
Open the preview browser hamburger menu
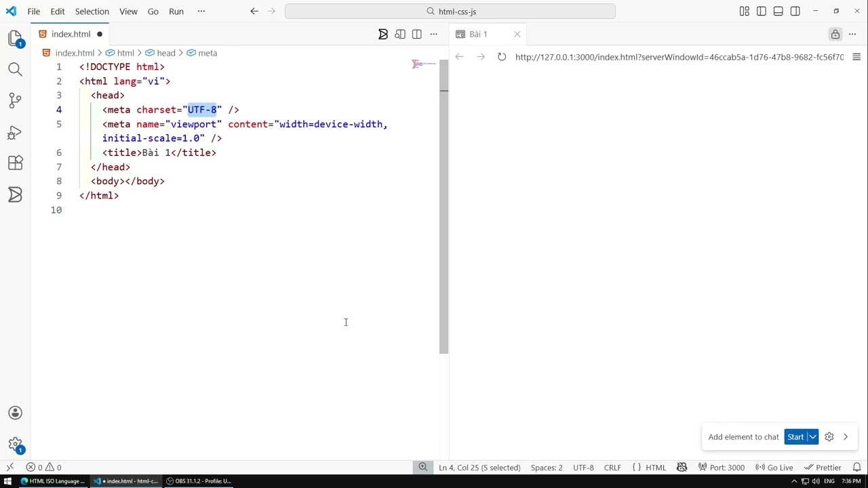856,57
